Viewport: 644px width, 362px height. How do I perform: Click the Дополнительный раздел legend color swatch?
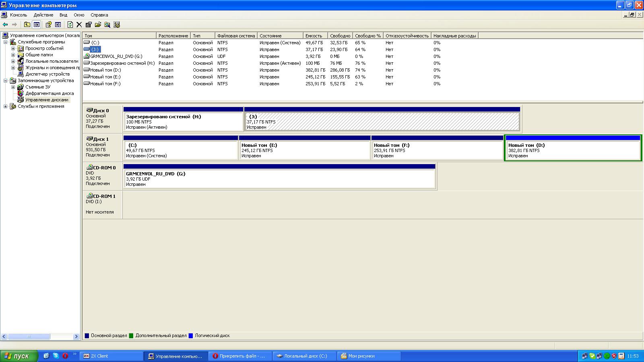click(131, 335)
